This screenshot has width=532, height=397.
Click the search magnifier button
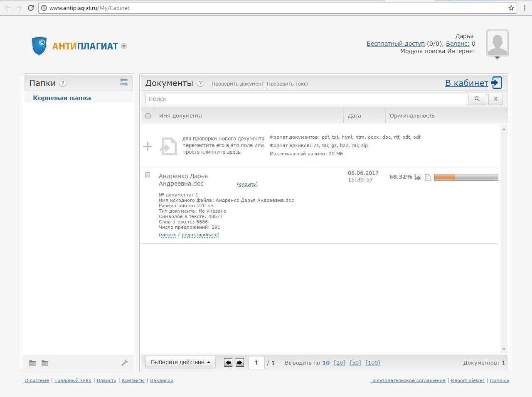click(x=477, y=99)
